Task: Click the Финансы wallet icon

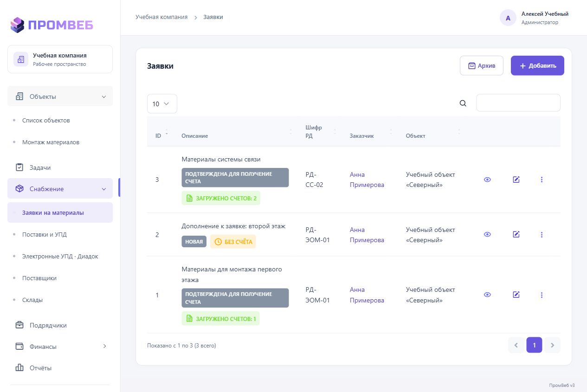Action: pos(19,347)
